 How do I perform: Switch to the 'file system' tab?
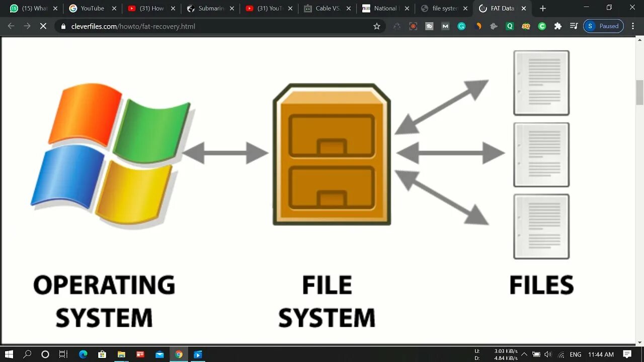445,9
